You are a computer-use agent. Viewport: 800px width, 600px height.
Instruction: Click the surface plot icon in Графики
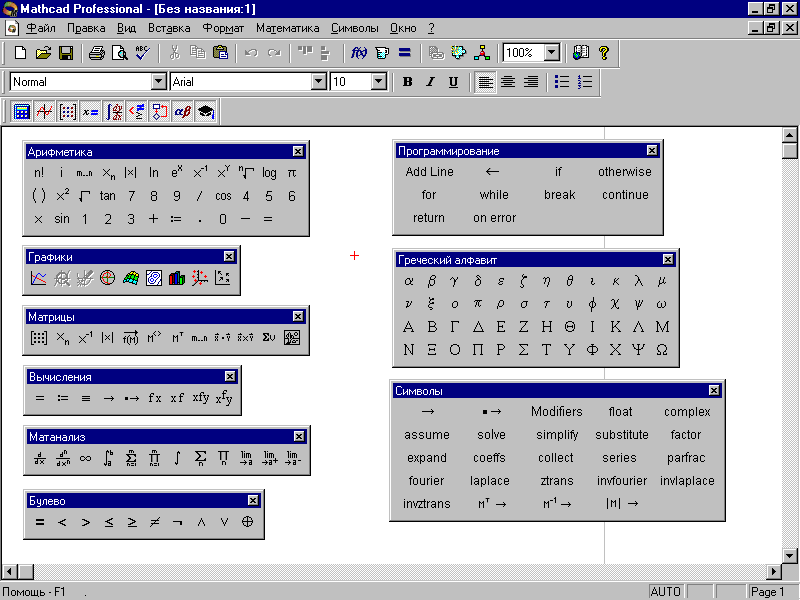tap(131, 278)
